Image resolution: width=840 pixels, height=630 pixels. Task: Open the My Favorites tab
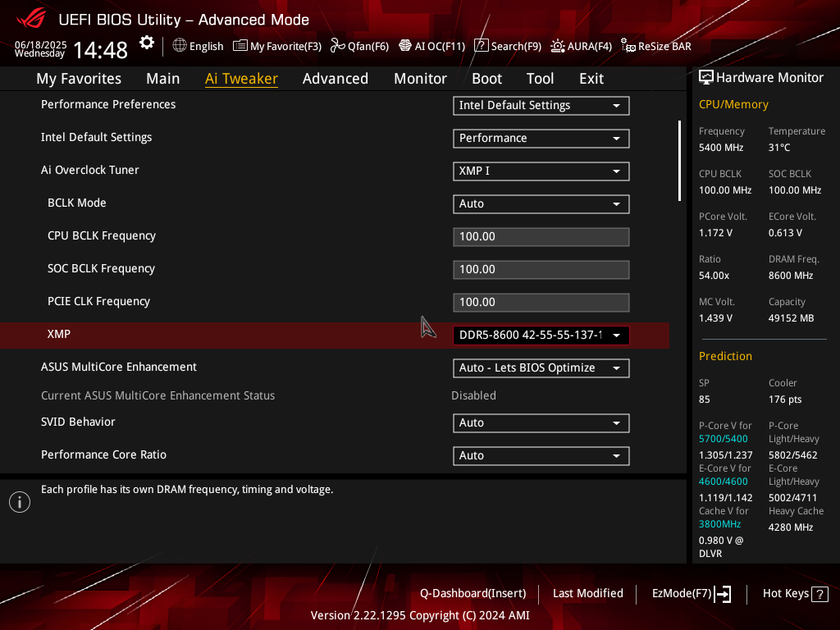(79, 79)
